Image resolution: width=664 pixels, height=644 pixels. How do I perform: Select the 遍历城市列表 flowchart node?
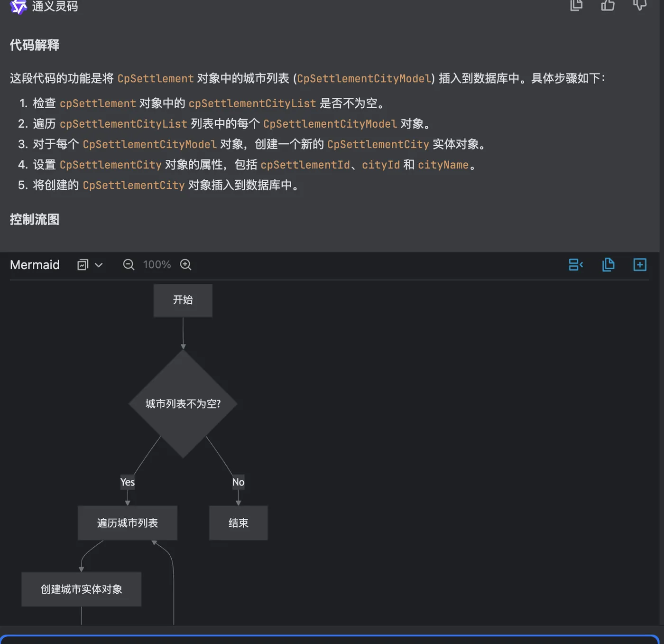click(128, 523)
